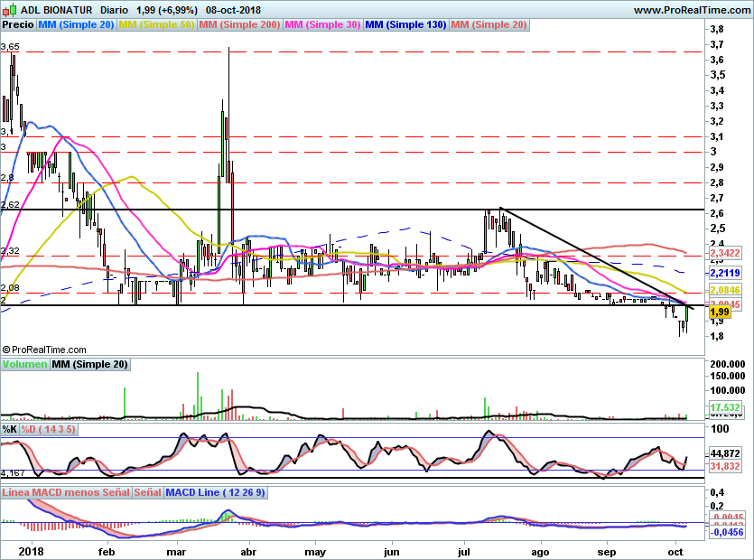Open the www.ProRealTime.com link

pos(692,10)
